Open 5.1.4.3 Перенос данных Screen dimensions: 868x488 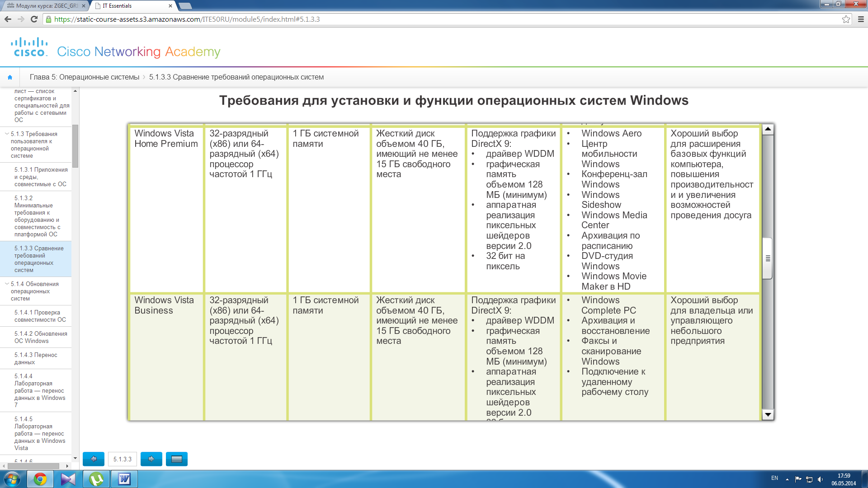point(36,358)
